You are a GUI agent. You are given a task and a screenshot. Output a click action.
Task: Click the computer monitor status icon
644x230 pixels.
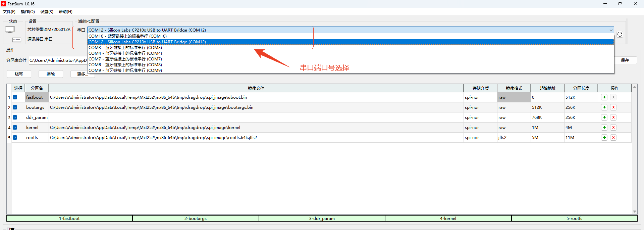click(x=10, y=30)
